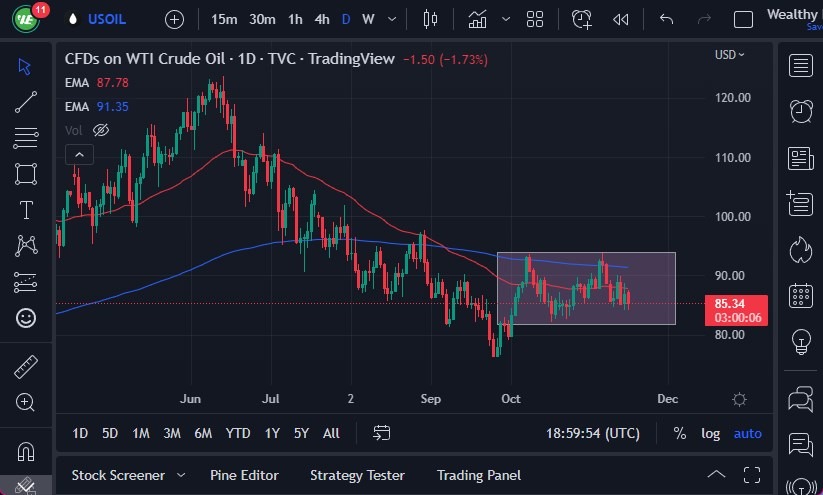Open the Strategy Tester tab
Image resolution: width=823 pixels, height=495 pixels.
click(357, 475)
